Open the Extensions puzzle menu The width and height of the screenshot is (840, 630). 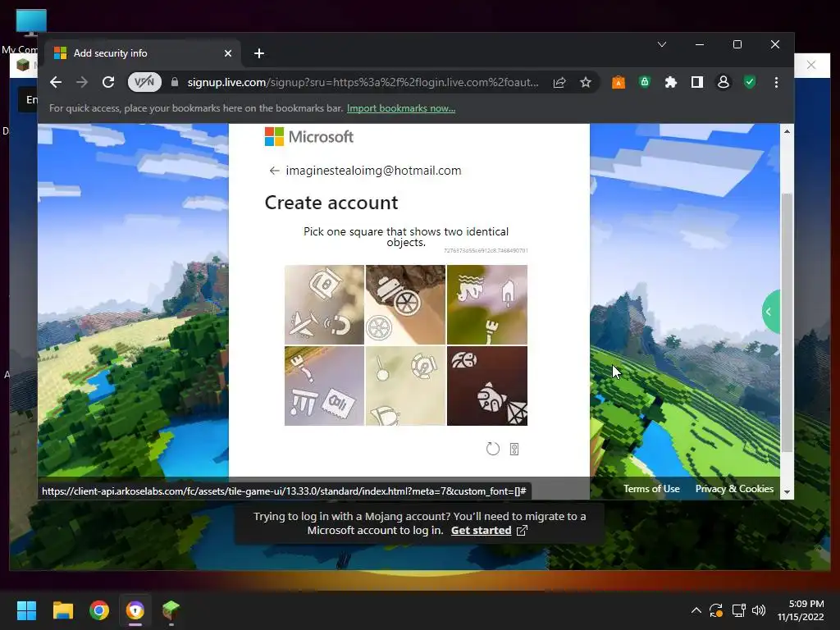click(671, 82)
